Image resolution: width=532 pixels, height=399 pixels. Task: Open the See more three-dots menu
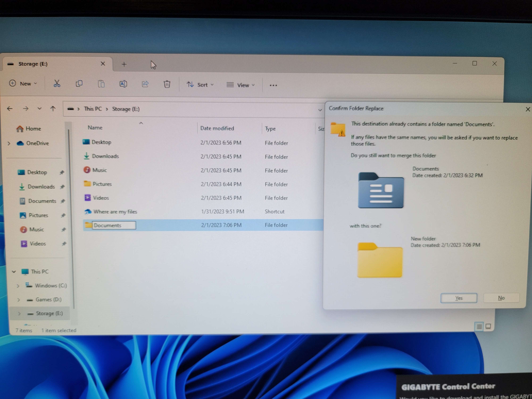(x=273, y=85)
